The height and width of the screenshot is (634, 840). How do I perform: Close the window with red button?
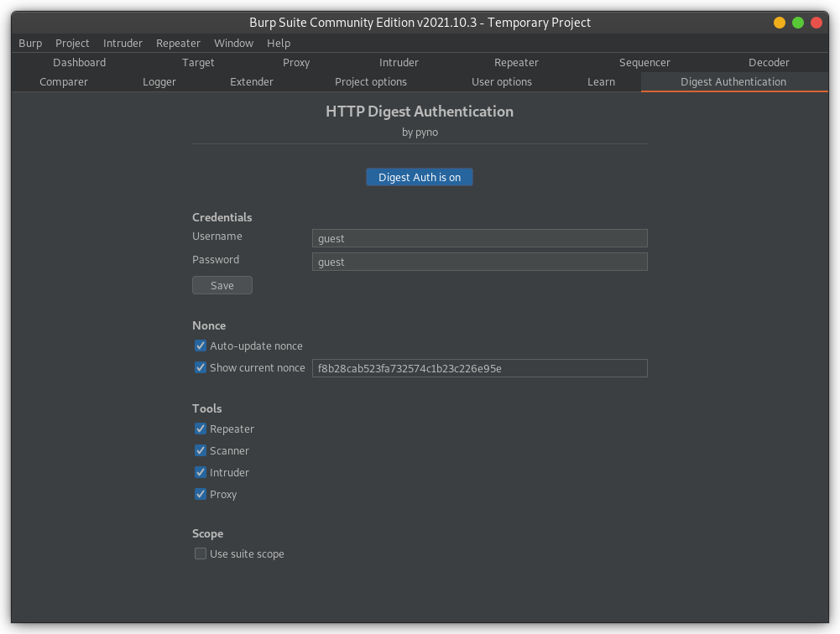[816, 23]
